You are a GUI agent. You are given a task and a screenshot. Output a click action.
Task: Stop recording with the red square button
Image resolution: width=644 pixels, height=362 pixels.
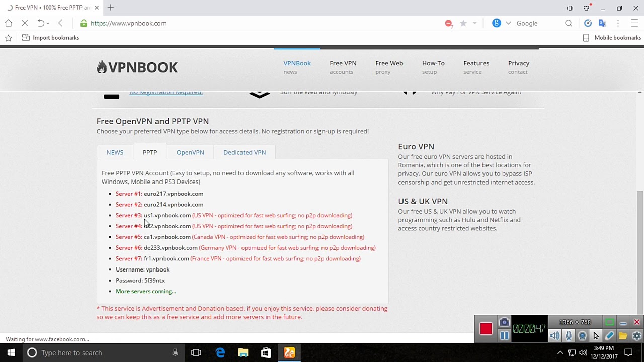point(486,329)
